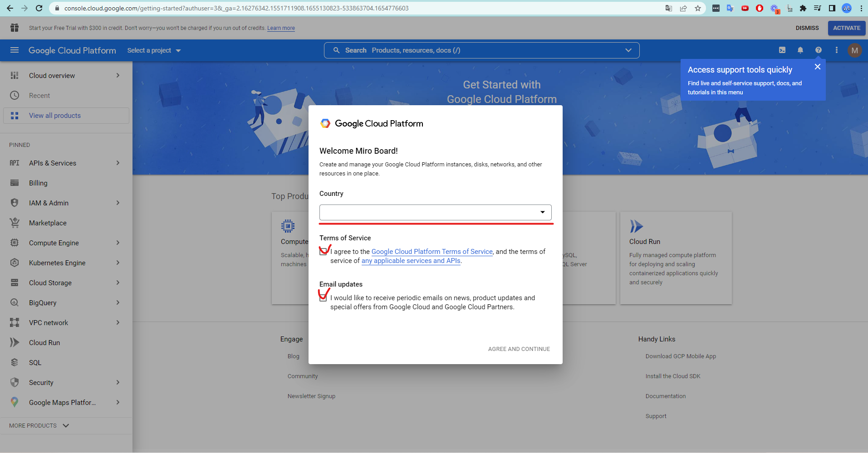Click the SQL layers icon
The image size is (868, 453).
15,363
